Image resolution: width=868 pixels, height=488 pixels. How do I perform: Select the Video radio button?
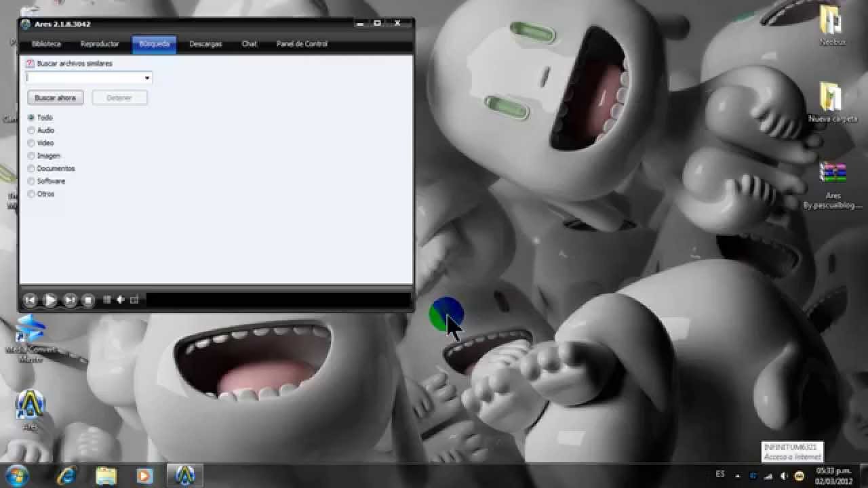[31, 143]
